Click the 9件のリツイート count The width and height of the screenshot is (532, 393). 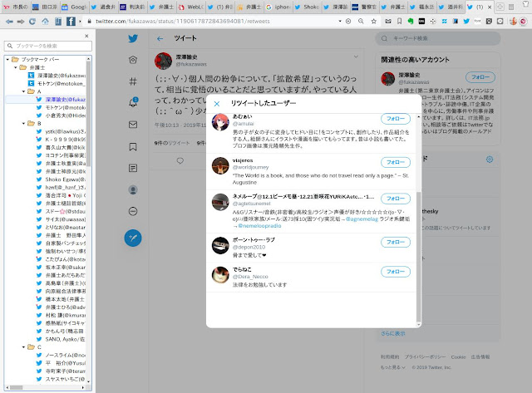(172, 143)
